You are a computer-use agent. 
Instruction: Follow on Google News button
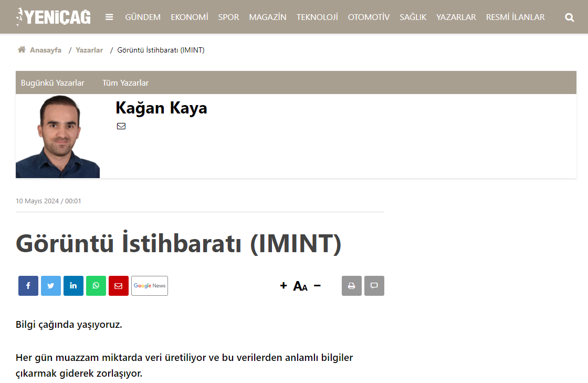150,286
